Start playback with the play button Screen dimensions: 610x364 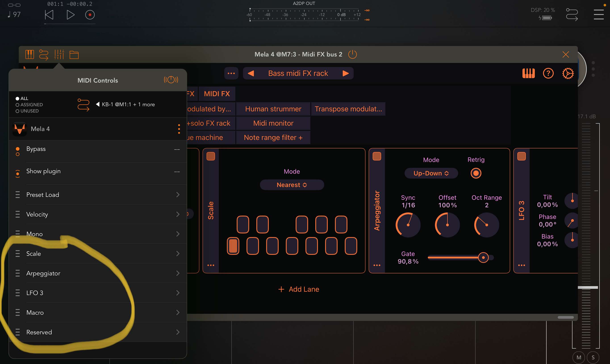70,15
